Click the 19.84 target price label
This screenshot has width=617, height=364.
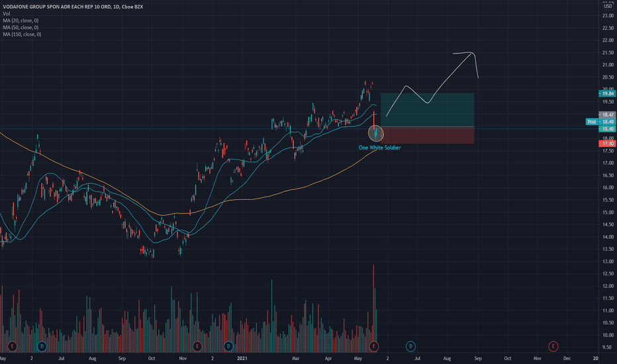(607, 94)
